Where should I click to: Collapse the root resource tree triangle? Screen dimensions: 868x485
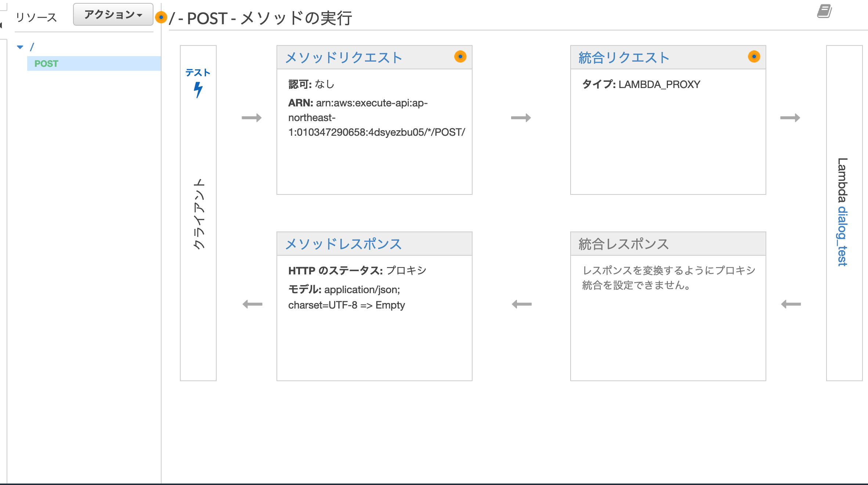(20, 47)
